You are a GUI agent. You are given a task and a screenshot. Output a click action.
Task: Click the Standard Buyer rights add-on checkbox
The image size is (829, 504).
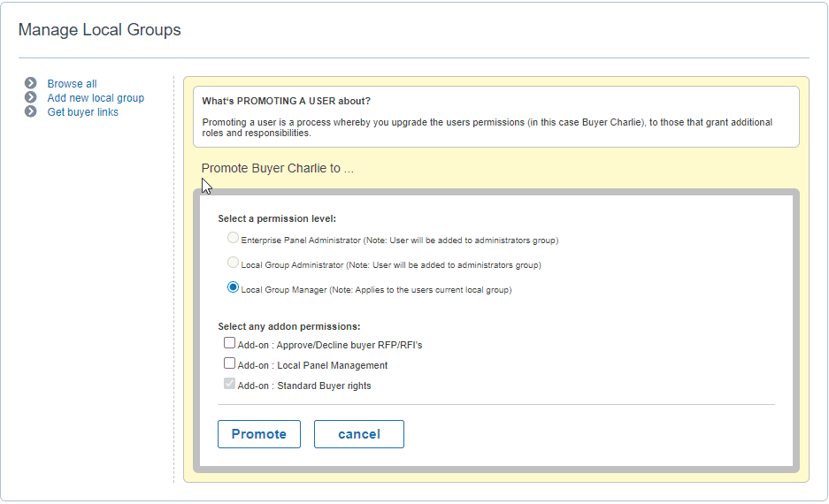229,384
